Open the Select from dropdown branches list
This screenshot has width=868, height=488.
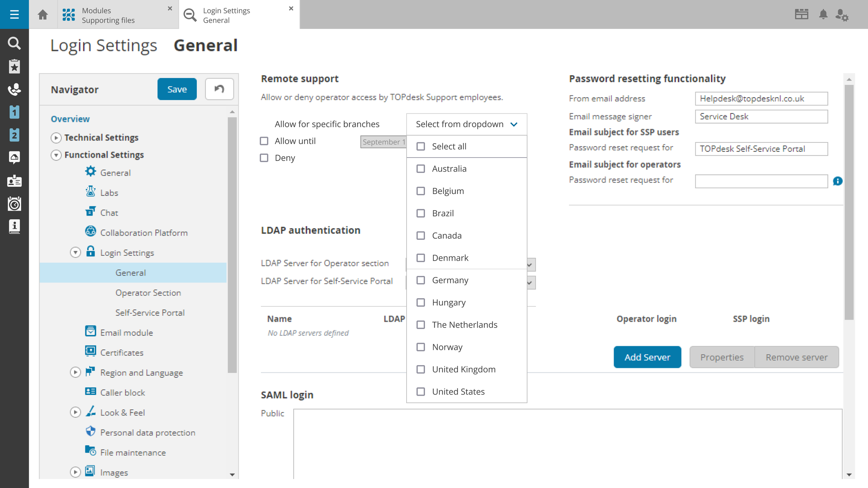(x=466, y=124)
